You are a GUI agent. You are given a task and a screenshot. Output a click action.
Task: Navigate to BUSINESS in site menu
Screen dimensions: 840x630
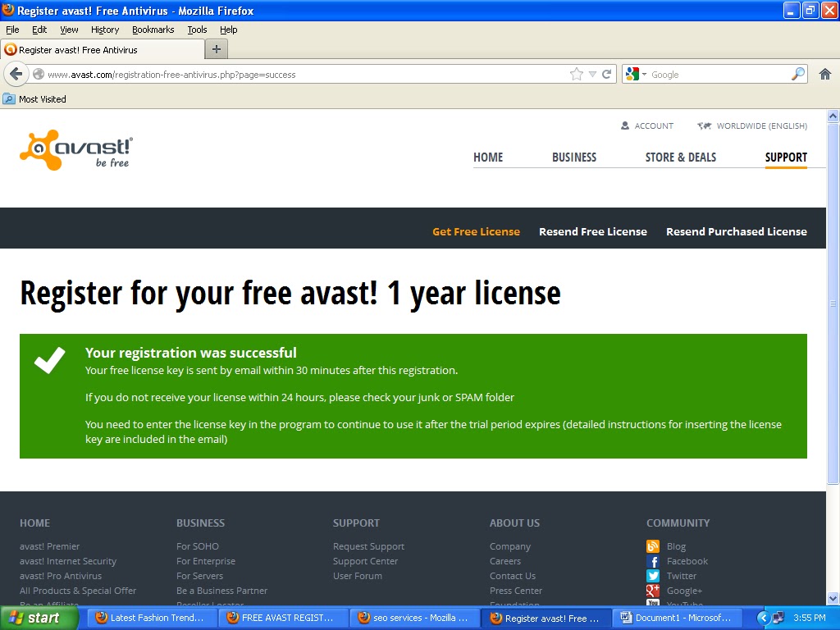point(574,157)
